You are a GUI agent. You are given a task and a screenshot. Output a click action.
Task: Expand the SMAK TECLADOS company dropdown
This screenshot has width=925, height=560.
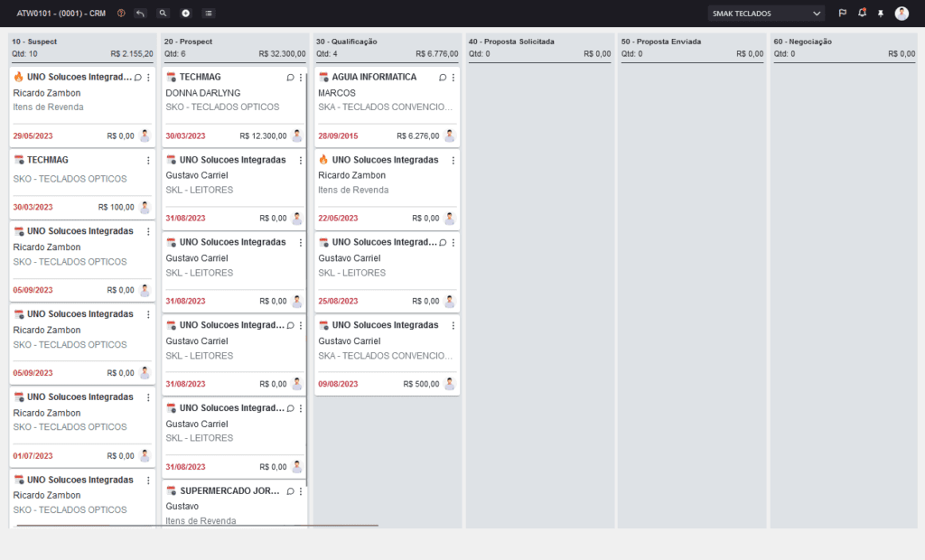tap(766, 13)
